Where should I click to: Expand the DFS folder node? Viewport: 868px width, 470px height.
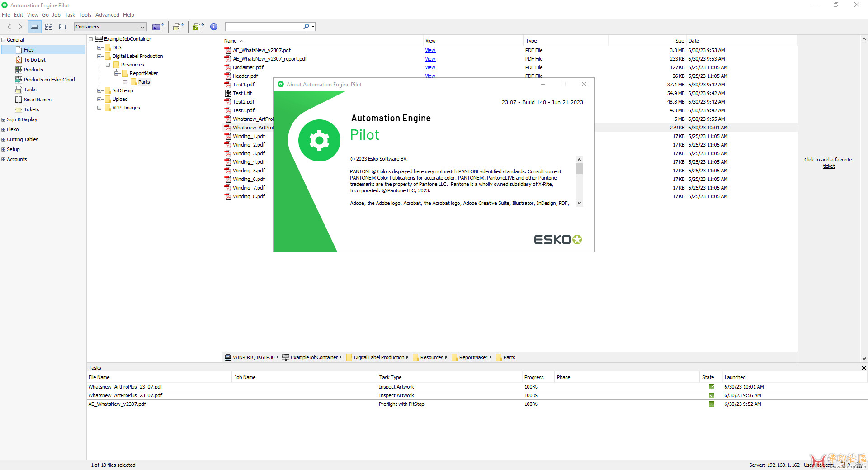point(99,47)
